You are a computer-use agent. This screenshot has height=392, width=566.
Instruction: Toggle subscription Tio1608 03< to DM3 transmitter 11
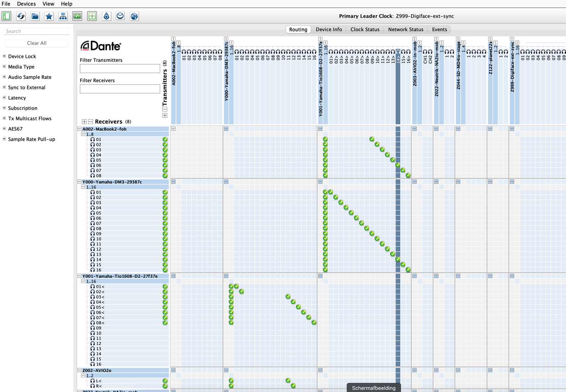(288, 297)
